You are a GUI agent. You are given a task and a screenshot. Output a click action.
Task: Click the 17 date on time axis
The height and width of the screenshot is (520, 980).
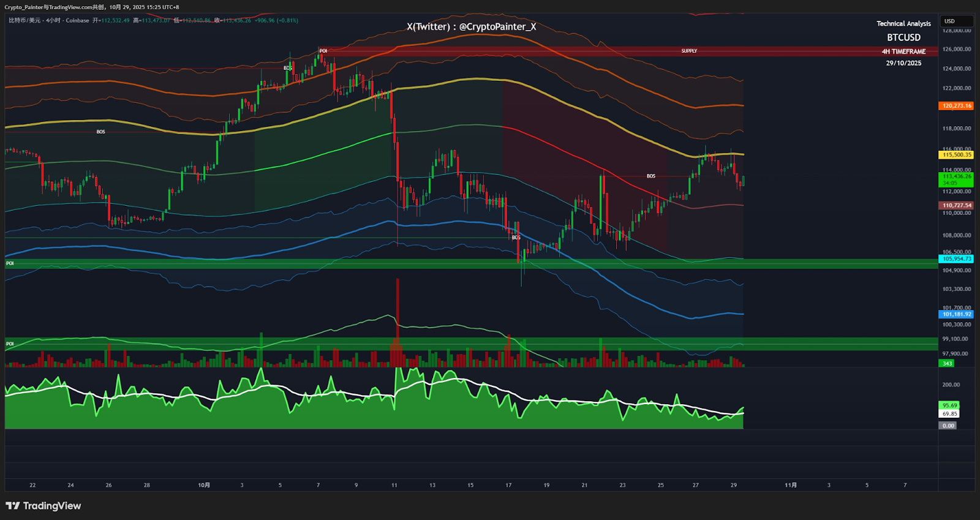508,485
